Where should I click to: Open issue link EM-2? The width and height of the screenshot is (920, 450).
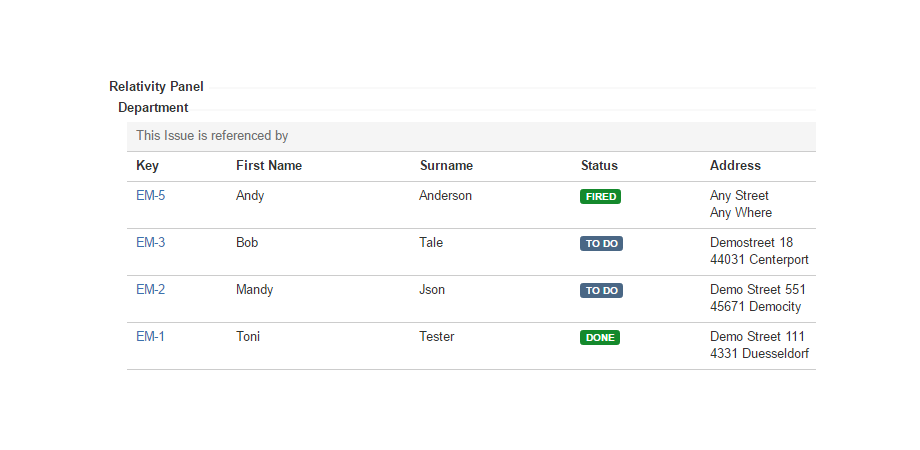coord(150,290)
